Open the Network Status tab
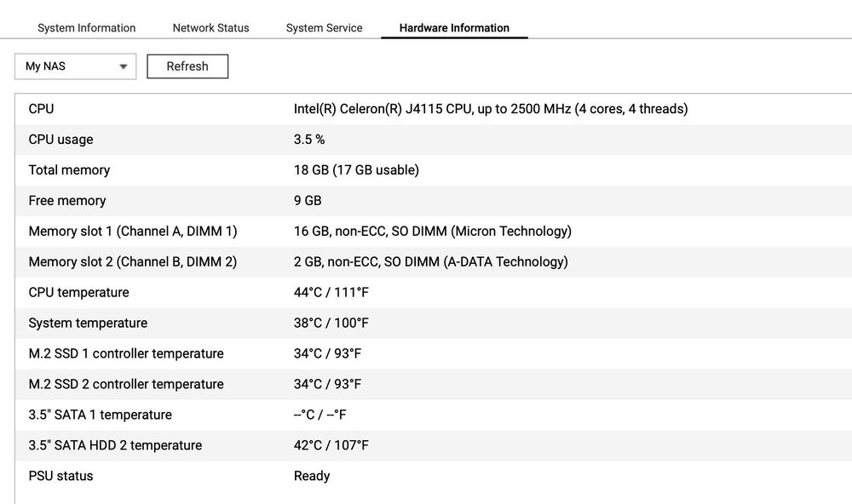The image size is (852, 504). point(210,28)
